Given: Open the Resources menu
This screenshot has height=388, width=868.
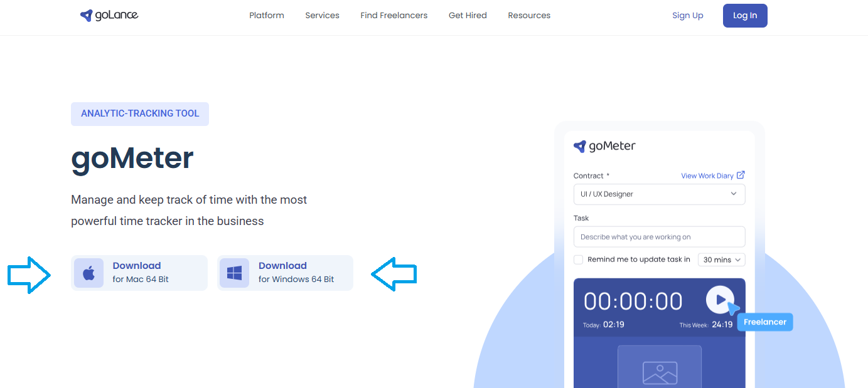Looking at the screenshot, I should 529,16.
